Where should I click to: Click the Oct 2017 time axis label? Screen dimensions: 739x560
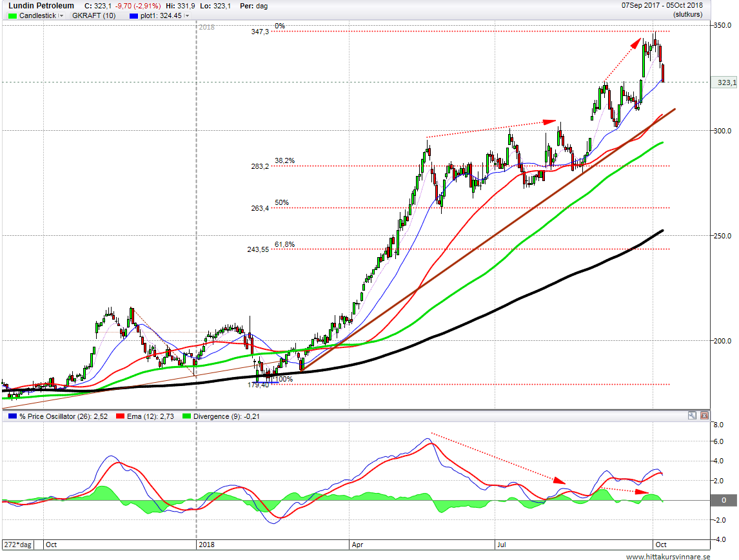coord(52,545)
